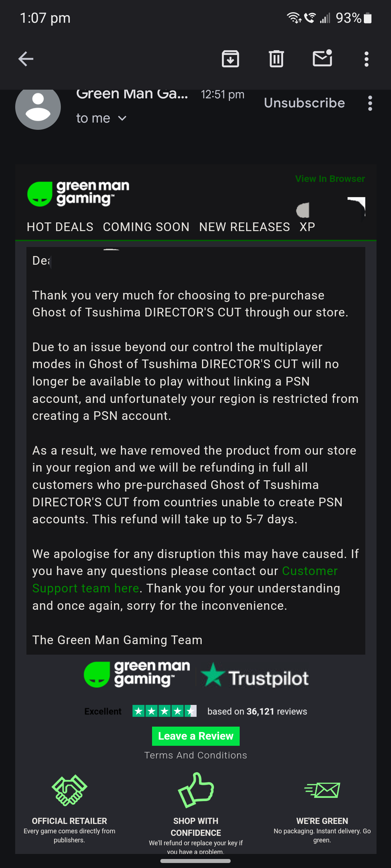
Task: Open Terms And Conditions link
Action: pos(196,755)
